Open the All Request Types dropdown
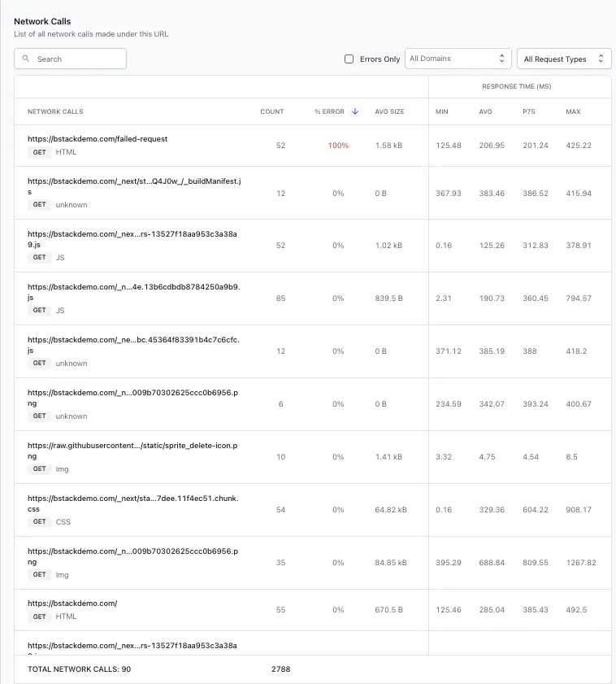616x684 pixels. [x=564, y=59]
